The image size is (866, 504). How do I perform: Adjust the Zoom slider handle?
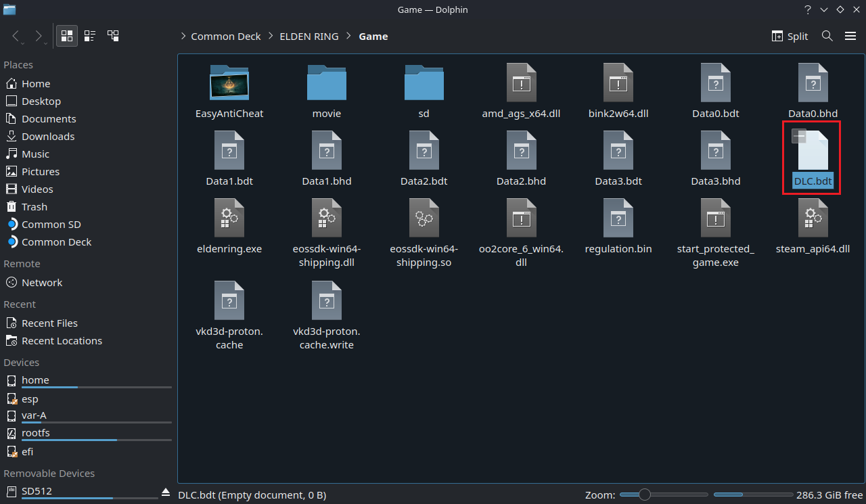pyautogui.click(x=644, y=495)
